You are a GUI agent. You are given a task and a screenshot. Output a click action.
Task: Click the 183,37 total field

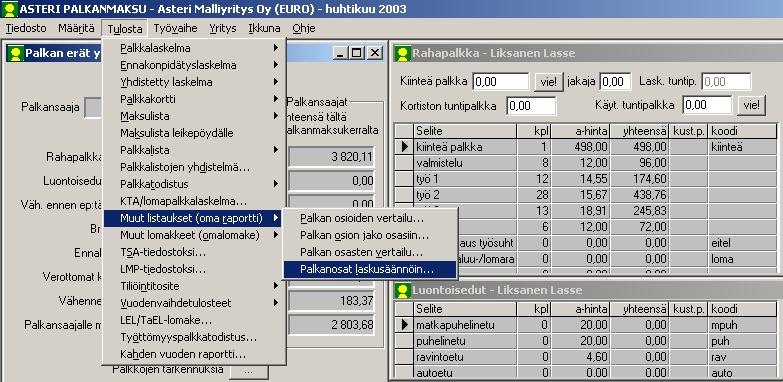331,302
